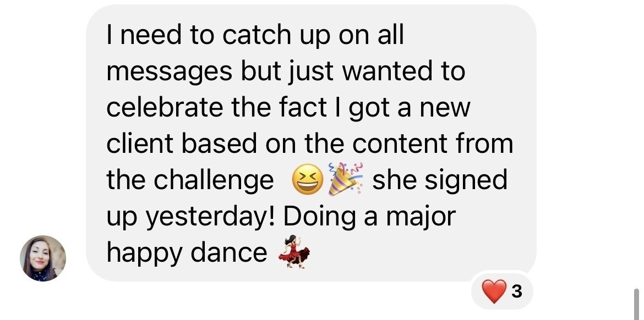Click the grinning squinting face emoji
The image size is (644, 320).
point(307,180)
